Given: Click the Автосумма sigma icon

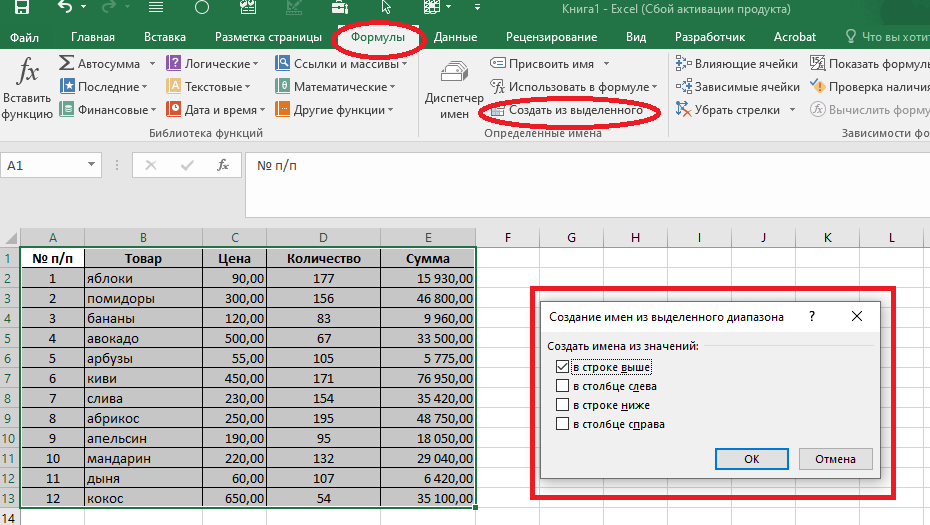Looking at the screenshot, I should pyautogui.click(x=66, y=63).
